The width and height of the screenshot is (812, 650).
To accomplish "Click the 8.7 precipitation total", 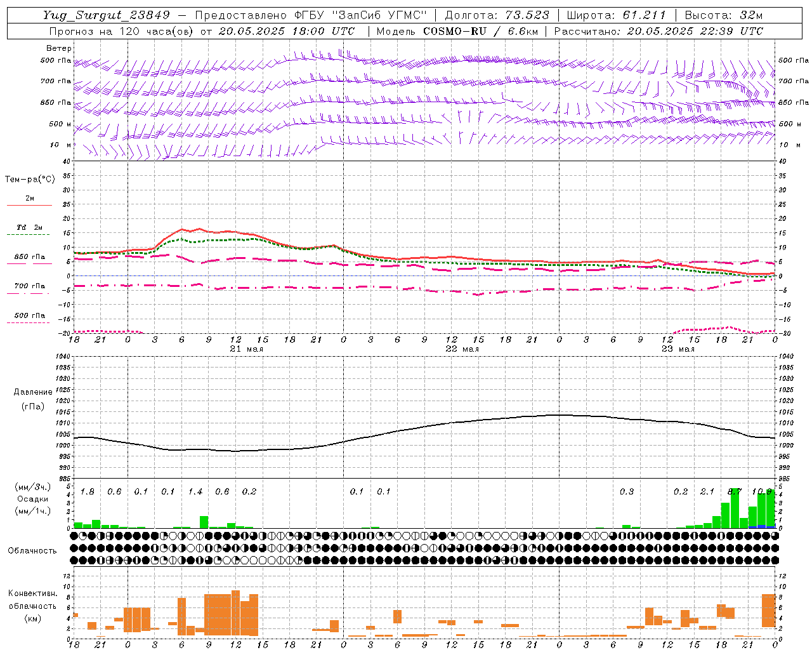I will 735,491.
